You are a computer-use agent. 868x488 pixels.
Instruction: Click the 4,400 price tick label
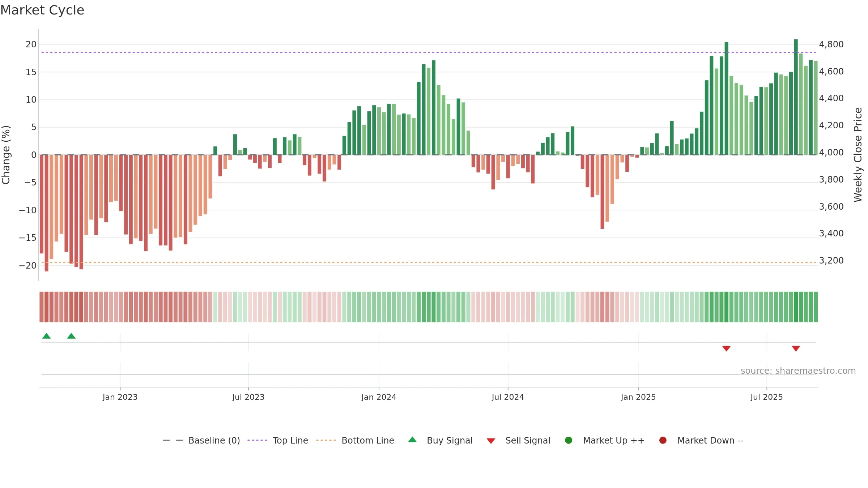(x=831, y=98)
